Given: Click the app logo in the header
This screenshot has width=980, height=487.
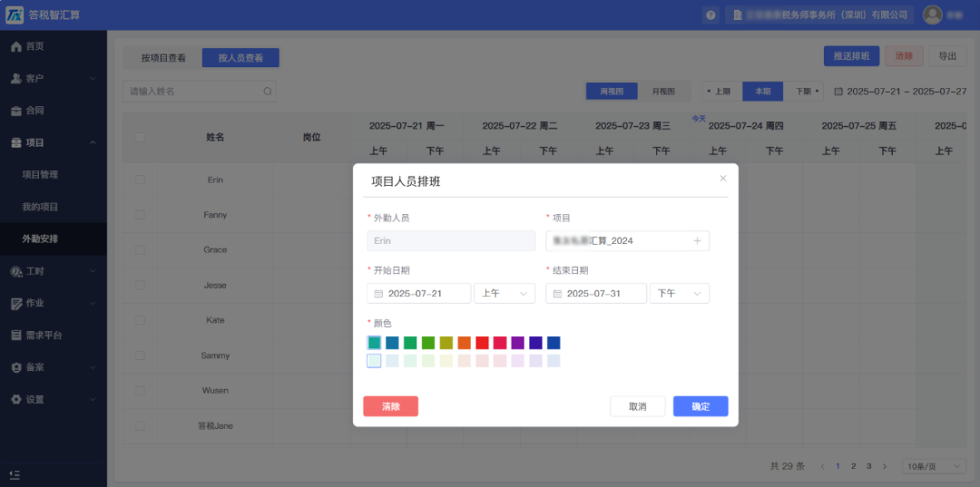Looking at the screenshot, I should pos(15,15).
